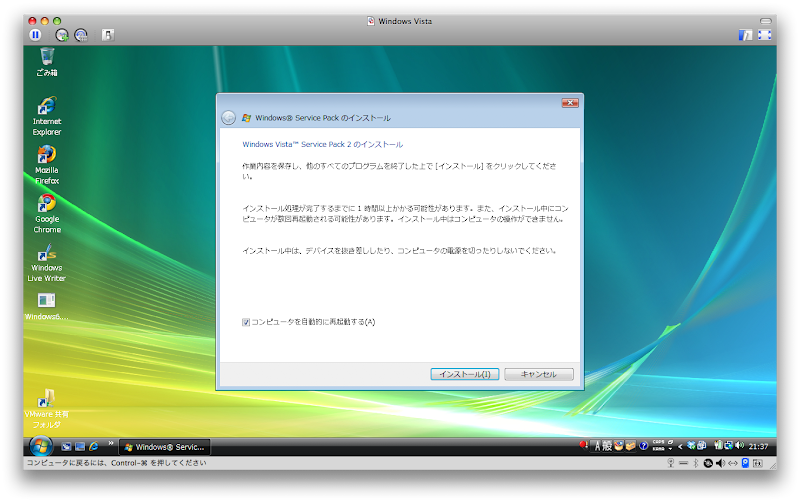This screenshot has height=502, width=800.
Task: Click power battery tray icon
Action: point(718,445)
